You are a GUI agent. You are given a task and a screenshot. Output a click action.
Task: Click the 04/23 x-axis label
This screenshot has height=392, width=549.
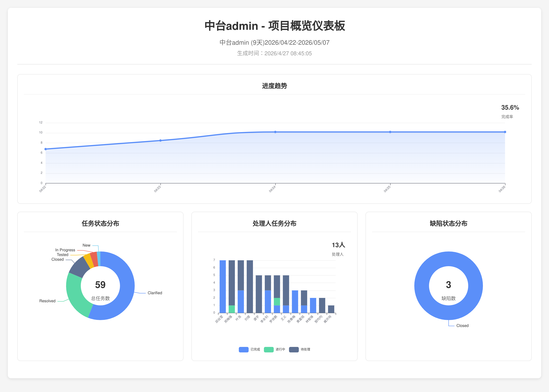click(157, 189)
